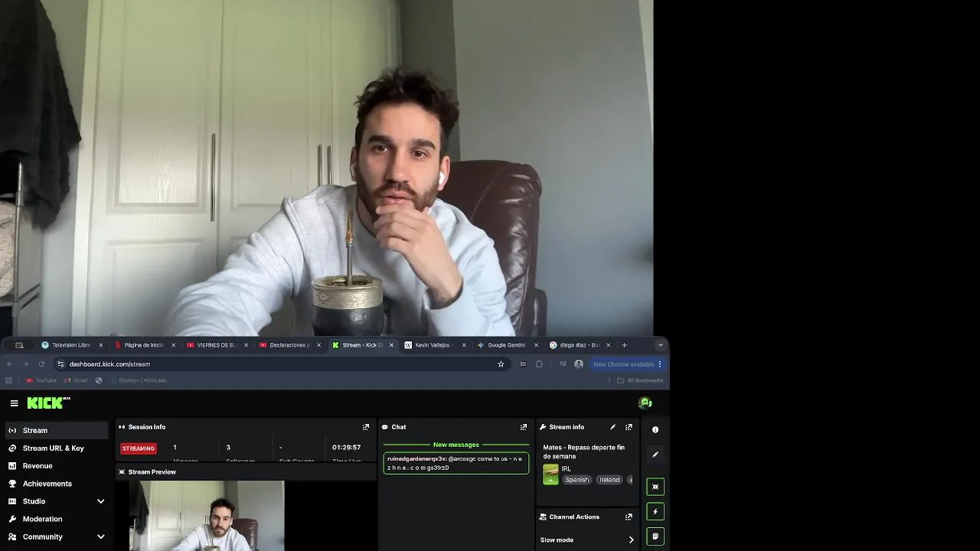This screenshot has width=980, height=551.
Task: Click the Ireland tag
Action: [609, 480]
